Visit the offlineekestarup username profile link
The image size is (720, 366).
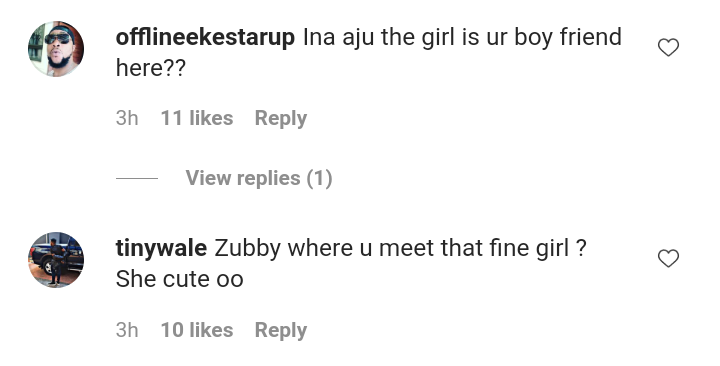205,37
